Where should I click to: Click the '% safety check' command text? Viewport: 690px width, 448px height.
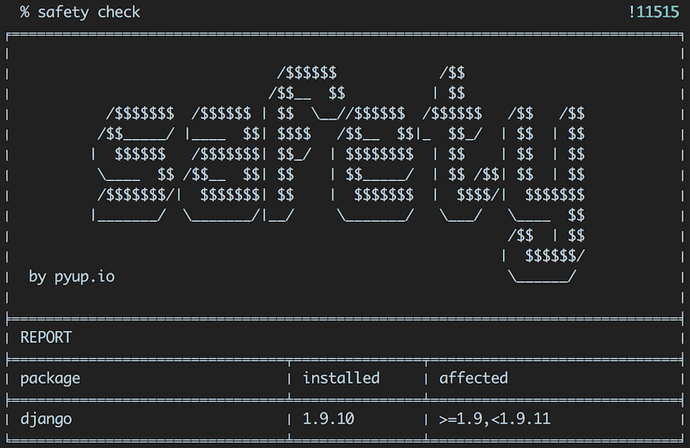pos(80,13)
